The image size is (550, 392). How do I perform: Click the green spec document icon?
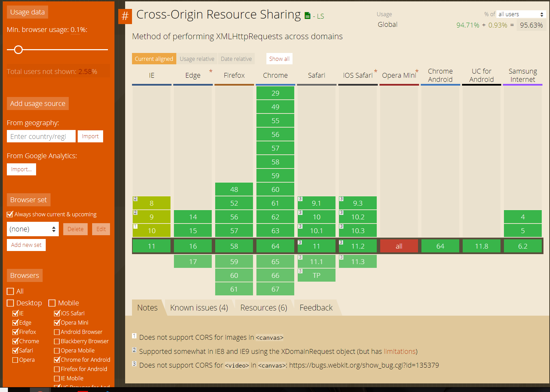click(307, 16)
